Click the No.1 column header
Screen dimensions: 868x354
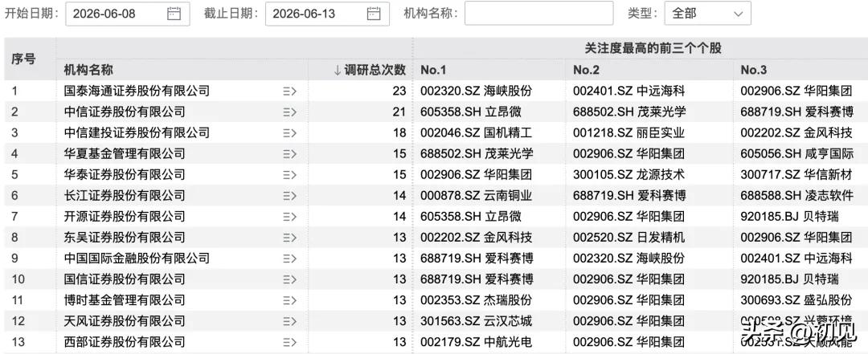point(433,70)
